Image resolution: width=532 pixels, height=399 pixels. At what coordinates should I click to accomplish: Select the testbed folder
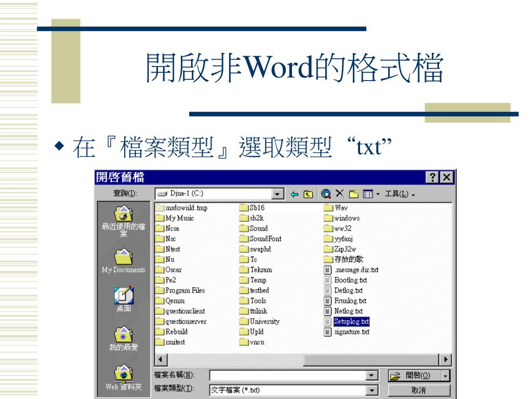(x=254, y=290)
